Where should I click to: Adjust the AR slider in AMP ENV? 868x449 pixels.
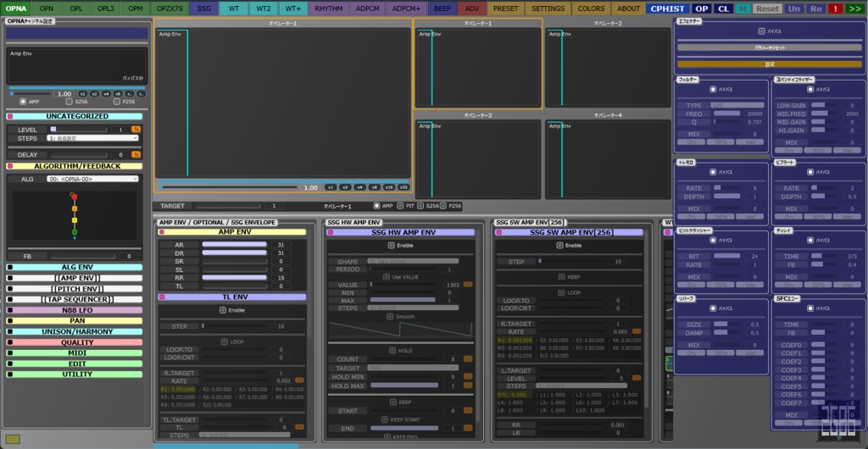(x=235, y=244)
